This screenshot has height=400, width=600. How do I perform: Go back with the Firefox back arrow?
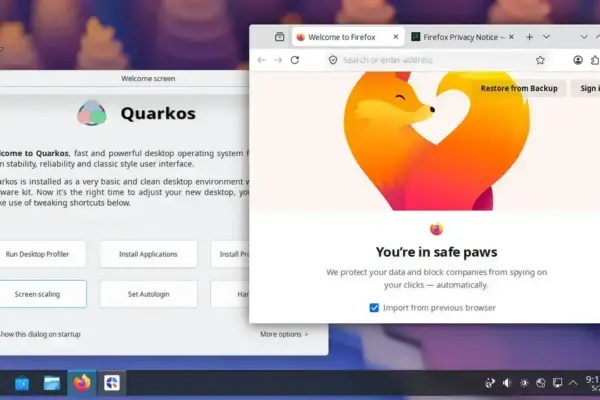pyautogui.click(x=261, y=60)
